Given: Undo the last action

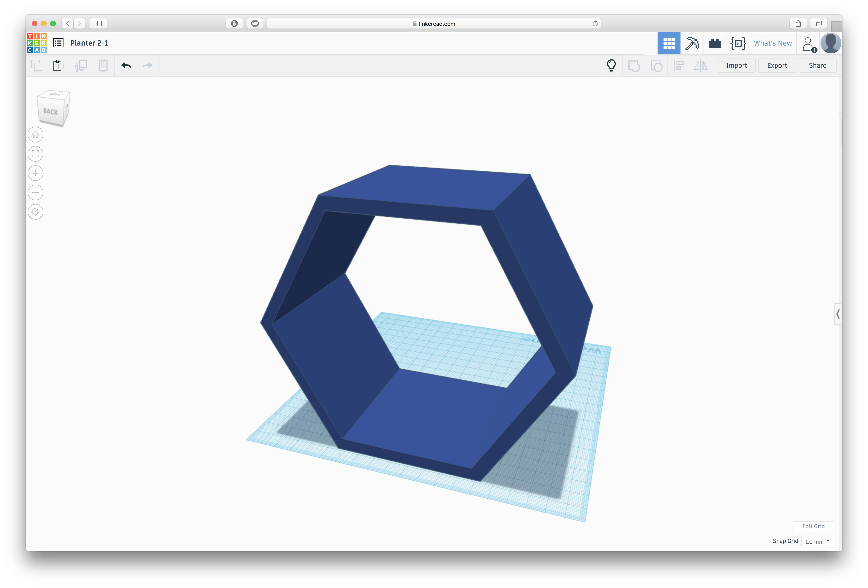Looking at the screenshot, I should coord(126,66).
